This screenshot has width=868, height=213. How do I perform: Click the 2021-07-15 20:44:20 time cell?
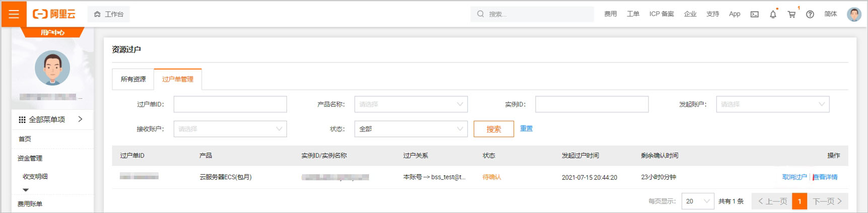click(x=590, y=177)
